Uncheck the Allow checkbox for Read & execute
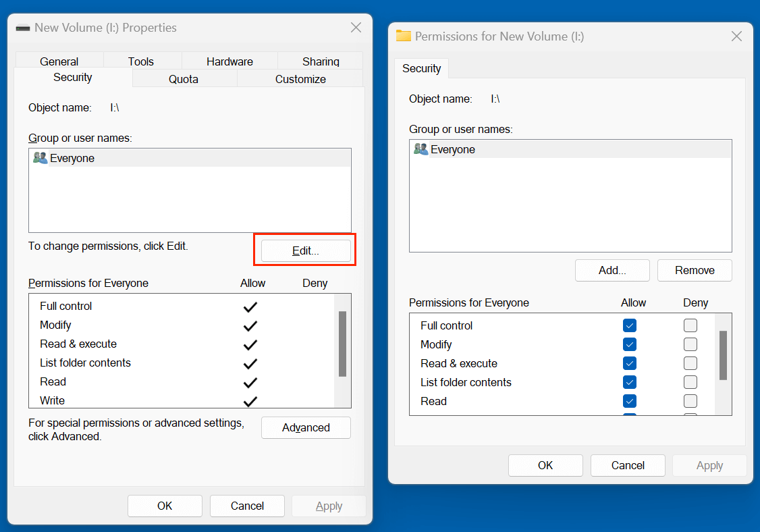The image size is (760, 532). tap(629, 363)
